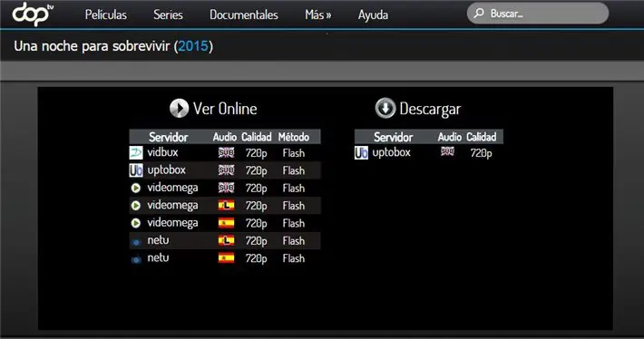Click 720p in the Descargar uptobox row
Screen dimensions: 644x339
tap(481, 153)
